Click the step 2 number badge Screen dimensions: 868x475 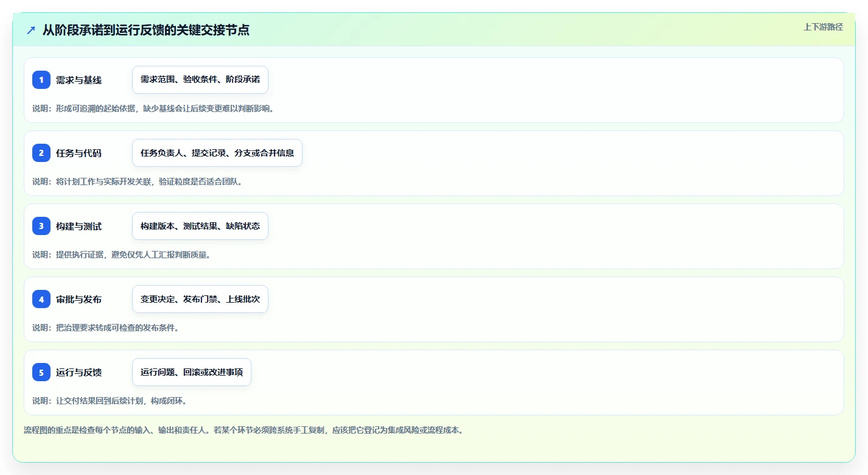[41, 153]
